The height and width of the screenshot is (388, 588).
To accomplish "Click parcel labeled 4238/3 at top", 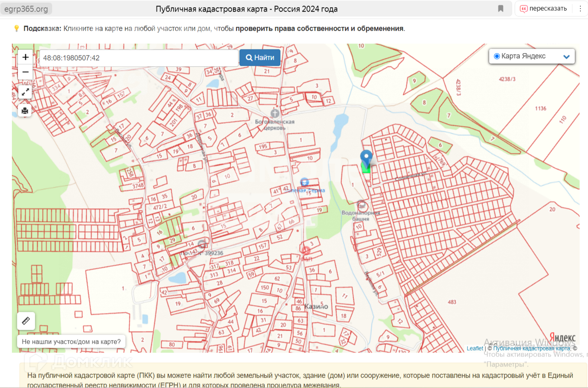I will (x=507, y=79).
